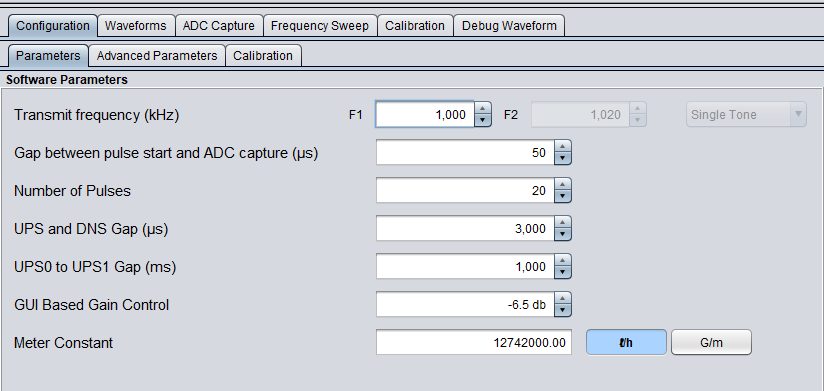Click the Number of Pulses field
The width and height of the screenshot is (824, 391).
coord(465,191)
